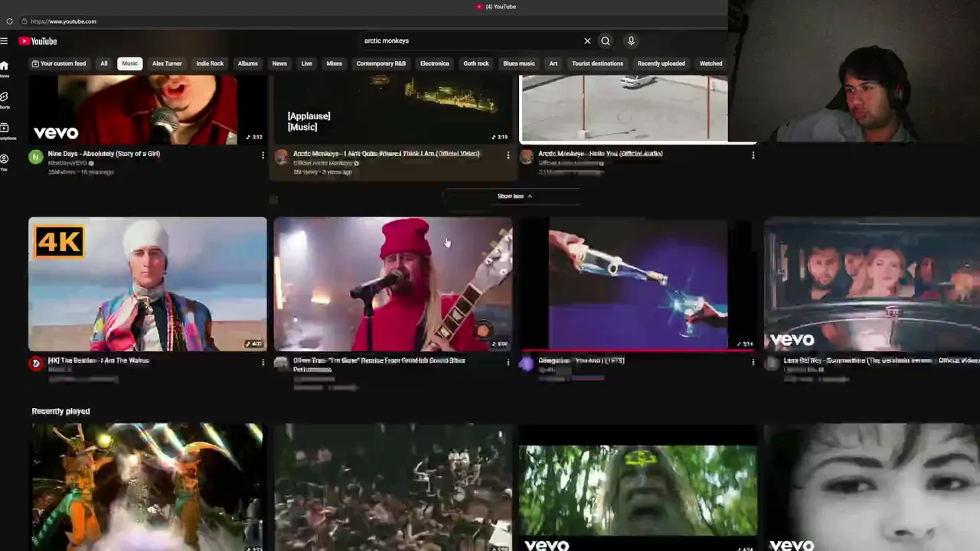Click the YouTube logo

[x=38, y=41]
